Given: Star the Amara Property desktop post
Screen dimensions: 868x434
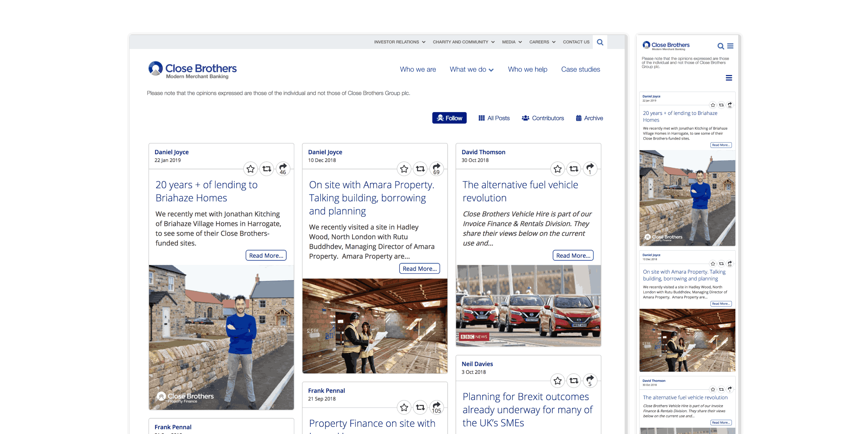Looking at the screenshot, I should tap(404, 169).
